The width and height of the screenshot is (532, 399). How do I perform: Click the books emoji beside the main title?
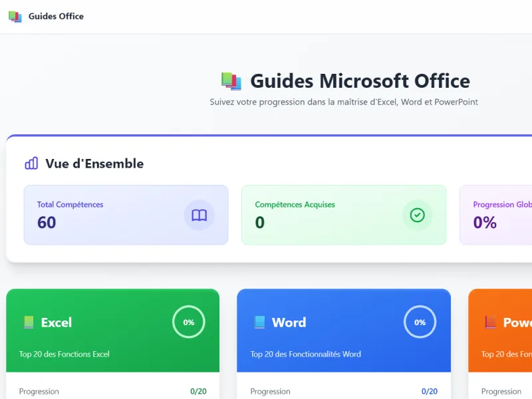(x=231, y=81)
